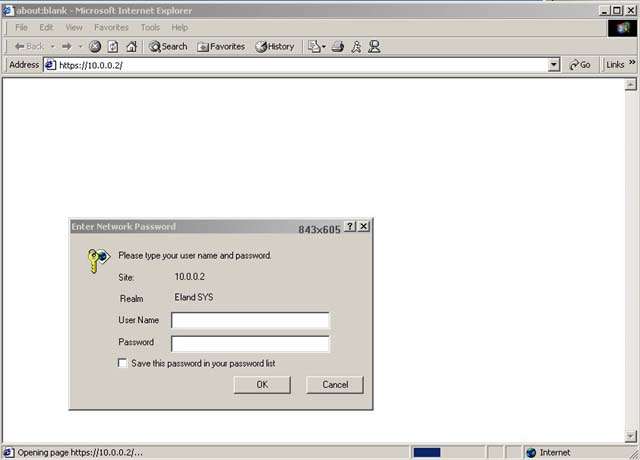Click the single-figure icon next to Print
Viewport: 640px width, 460px height.
[x=356, y=47]
